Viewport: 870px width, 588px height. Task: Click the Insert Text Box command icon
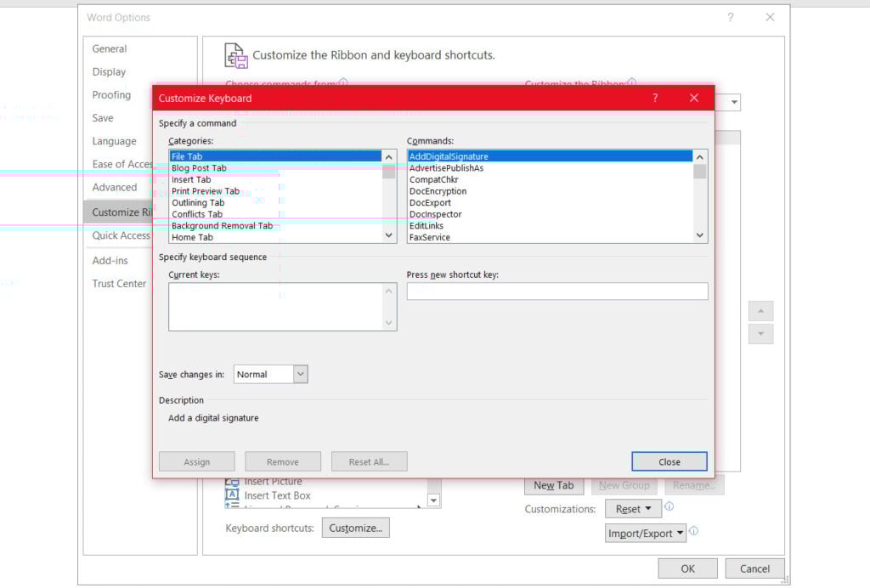click(x=233, y=495)
